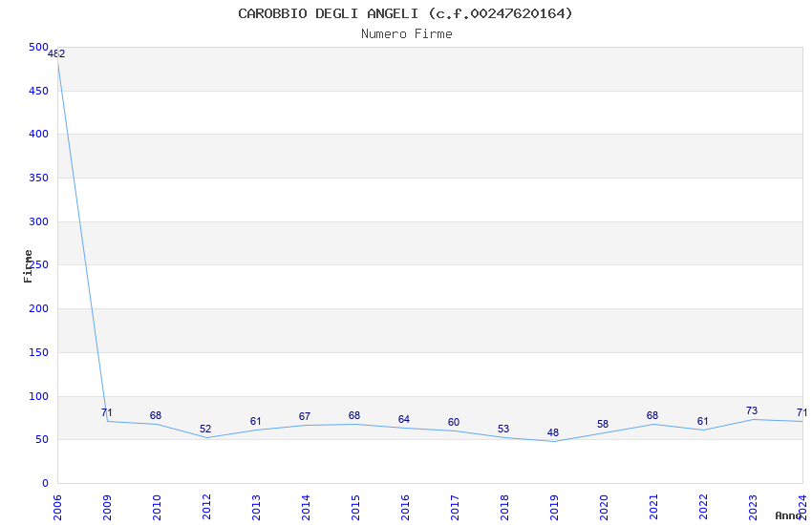Click the 450 tick on Firme axis
812x525 pixels.
click(x=39, y=91)
